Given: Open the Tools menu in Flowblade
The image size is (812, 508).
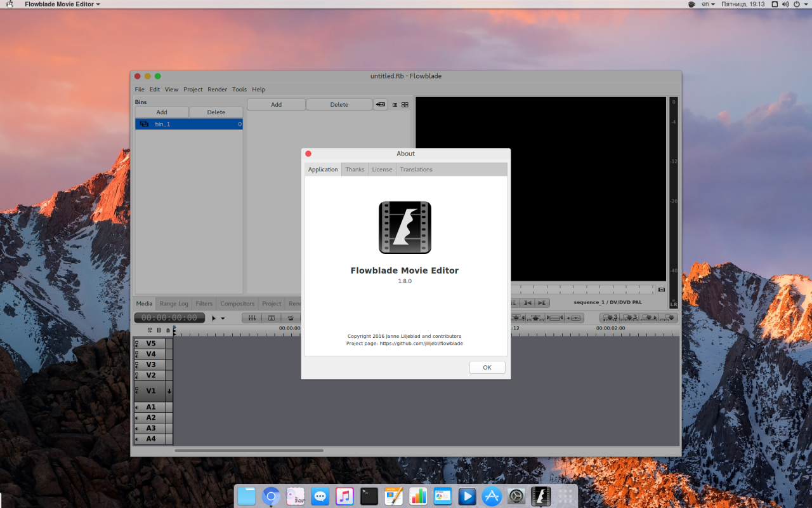Looking at the screenshot, I should [239, 90].
